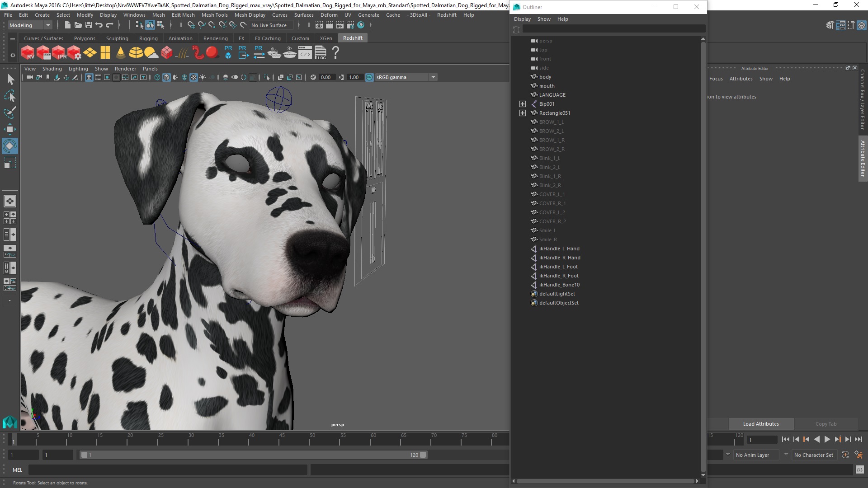The image size is (868, 488).
Task: Open the Modeling menu set dropdown
Action: coord(30,25)
